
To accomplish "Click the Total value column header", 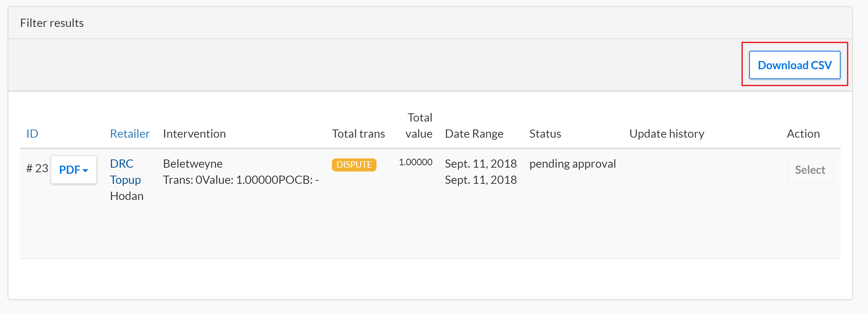I will [419, 125].
